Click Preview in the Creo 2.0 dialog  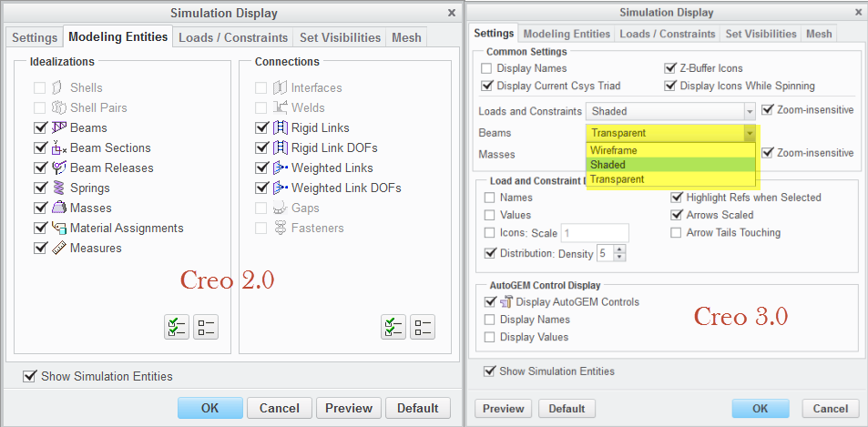click(x=348, y=408)
